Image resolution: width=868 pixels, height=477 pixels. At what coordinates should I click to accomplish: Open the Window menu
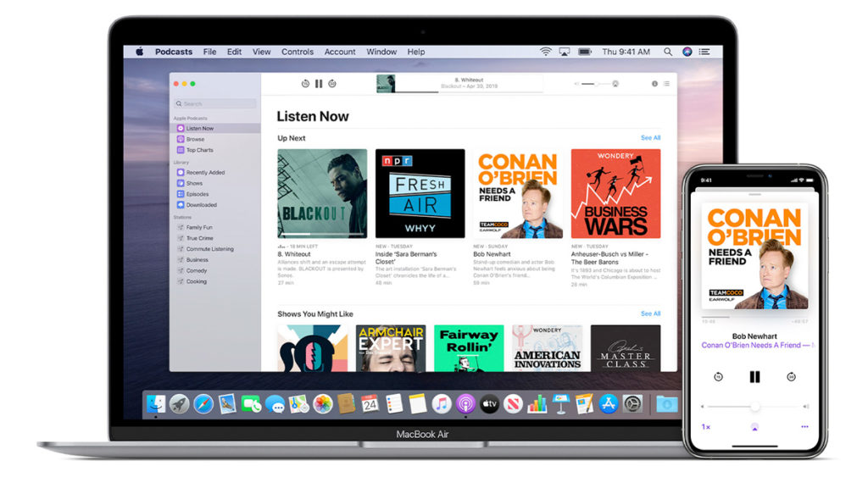pos(381,52)
